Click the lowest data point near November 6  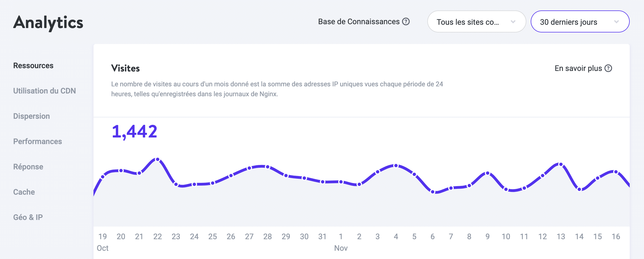[433, 192]
